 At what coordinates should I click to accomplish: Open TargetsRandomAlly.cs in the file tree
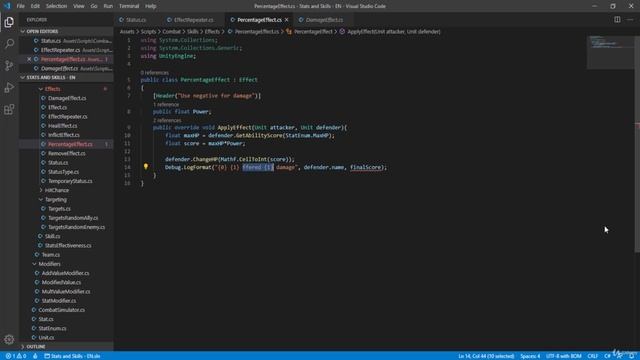[x=73, y=218]
